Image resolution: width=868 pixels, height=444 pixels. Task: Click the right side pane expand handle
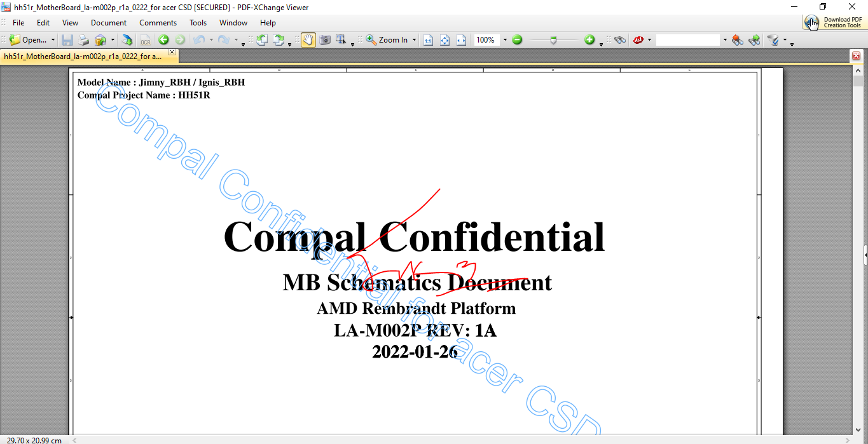(865, 255)
